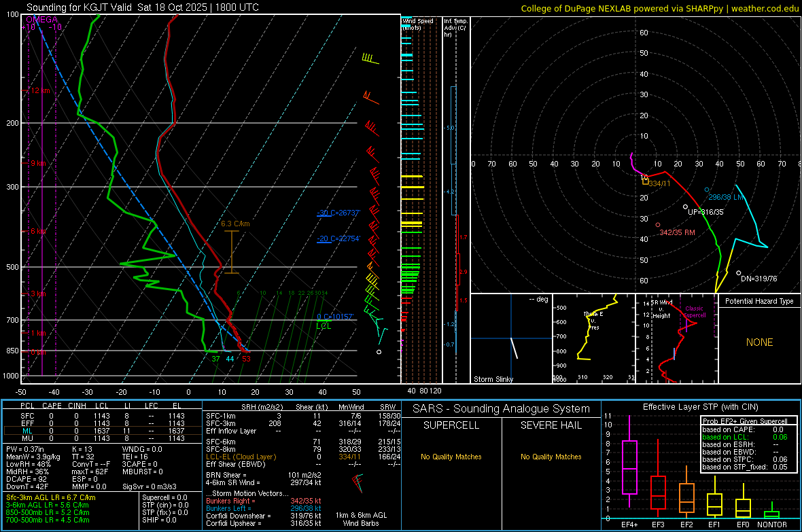Click the Theta-E v. Pres inset label
The height and width of the screenshot is (532, 802).
[x=593, y=320]
